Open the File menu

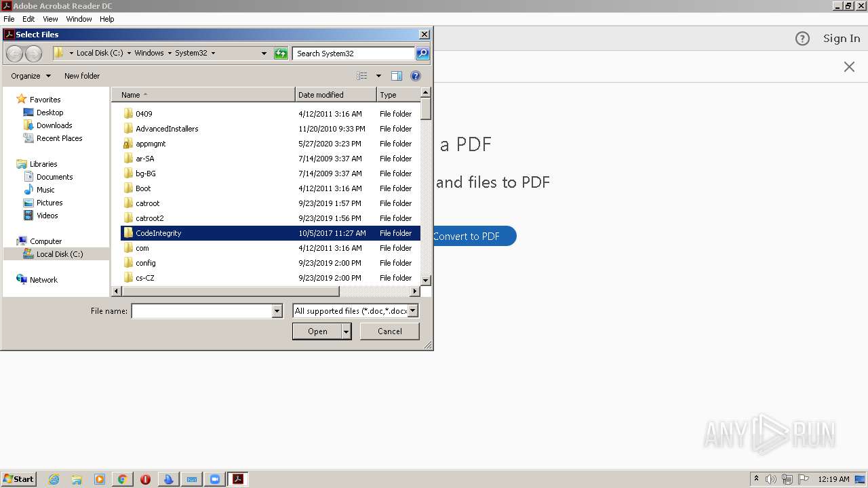(x=9, y=19)
